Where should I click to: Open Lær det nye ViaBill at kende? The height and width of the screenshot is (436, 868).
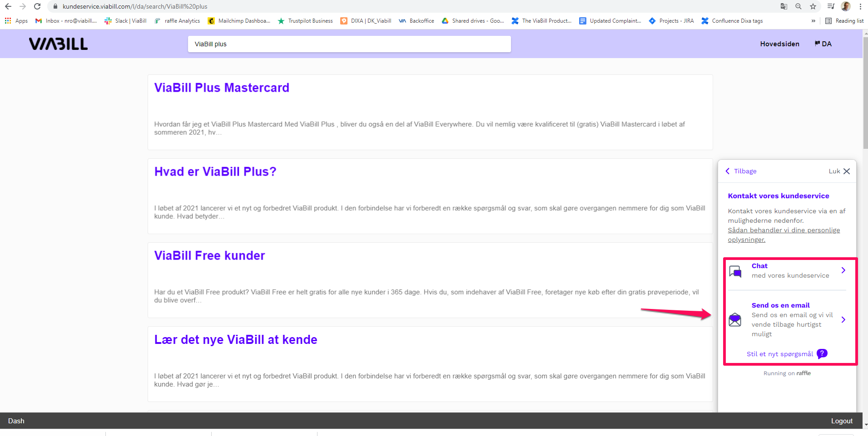236,339
